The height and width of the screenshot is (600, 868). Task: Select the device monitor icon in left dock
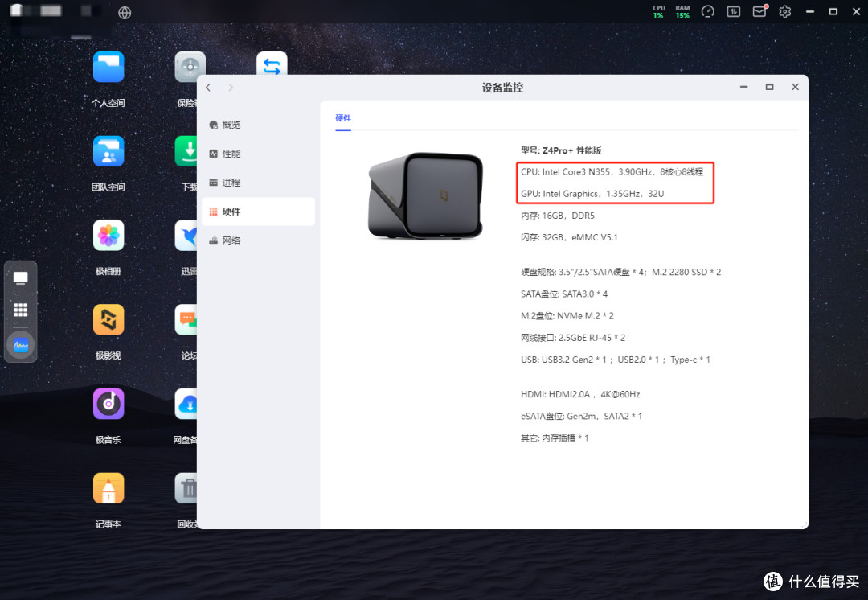[20, 345]
